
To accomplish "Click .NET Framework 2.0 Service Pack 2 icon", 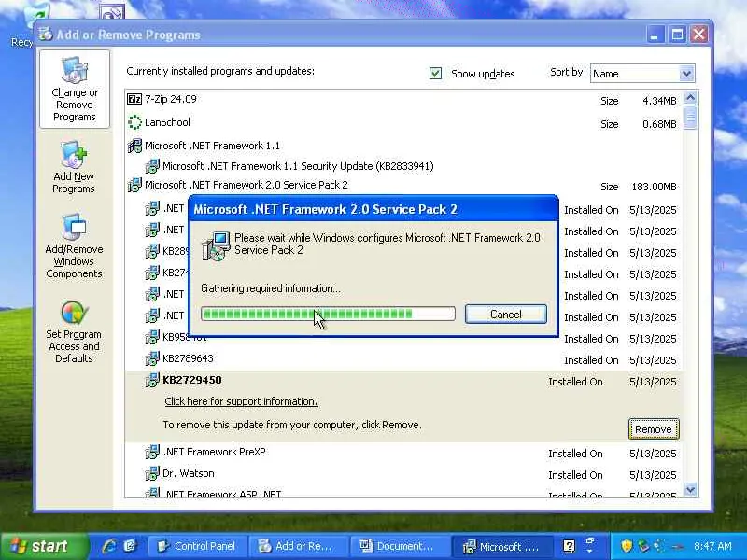I will [x=134, y=185].
